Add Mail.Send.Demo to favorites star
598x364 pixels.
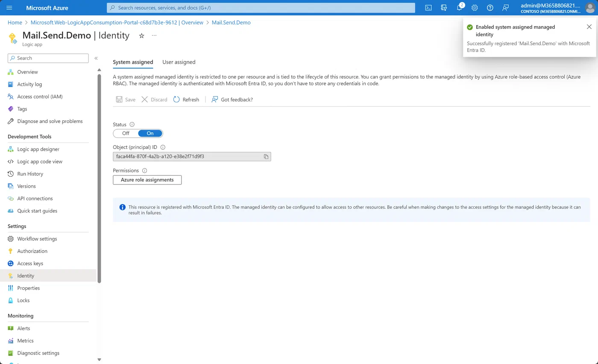point(142,35)
